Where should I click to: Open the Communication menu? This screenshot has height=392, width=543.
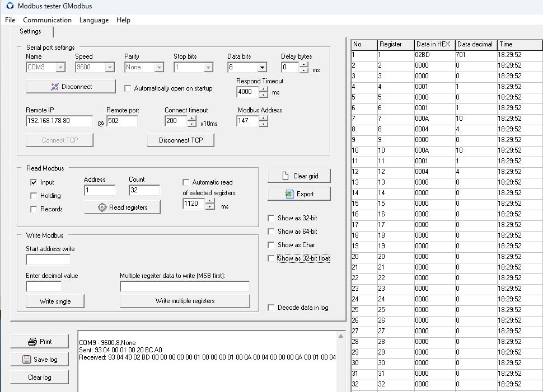47,20
